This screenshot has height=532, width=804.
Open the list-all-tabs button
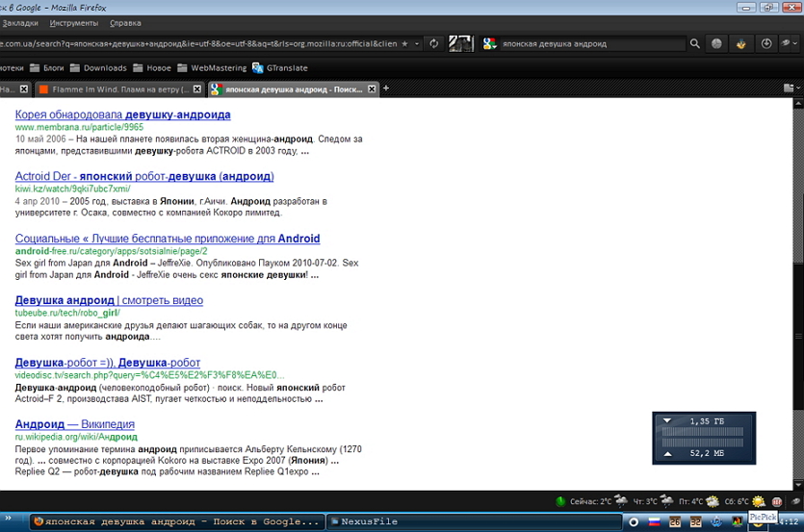coord(791,89)
